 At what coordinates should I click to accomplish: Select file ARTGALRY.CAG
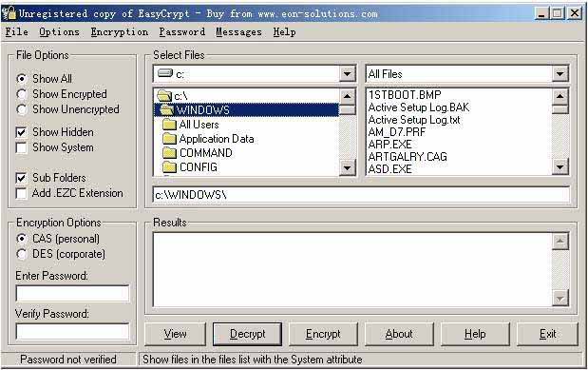(x=408, y=157)
